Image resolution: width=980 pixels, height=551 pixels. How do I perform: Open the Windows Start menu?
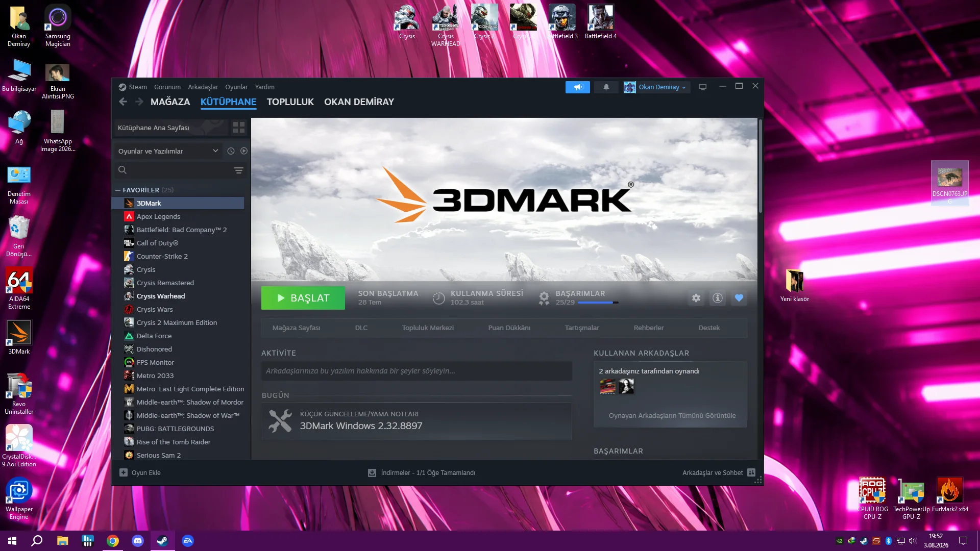point(12,541)
